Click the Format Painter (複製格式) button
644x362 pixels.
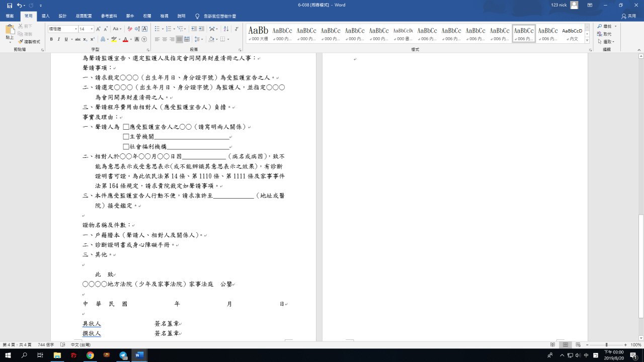pos(29,42)
